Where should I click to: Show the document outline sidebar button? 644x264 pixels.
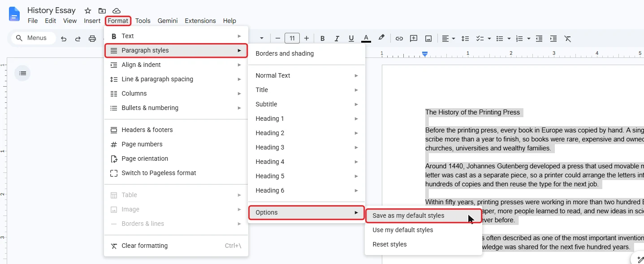tap(22, 73)
